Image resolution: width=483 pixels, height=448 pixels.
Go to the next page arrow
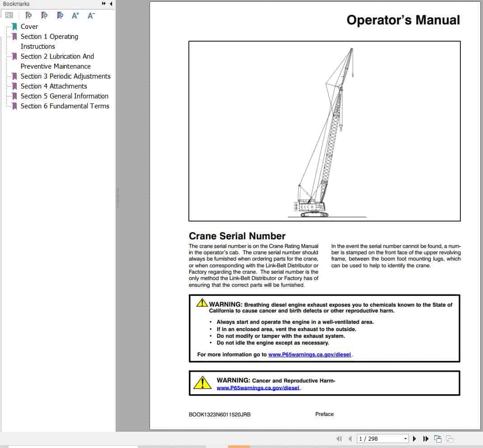tap(415, 439)
